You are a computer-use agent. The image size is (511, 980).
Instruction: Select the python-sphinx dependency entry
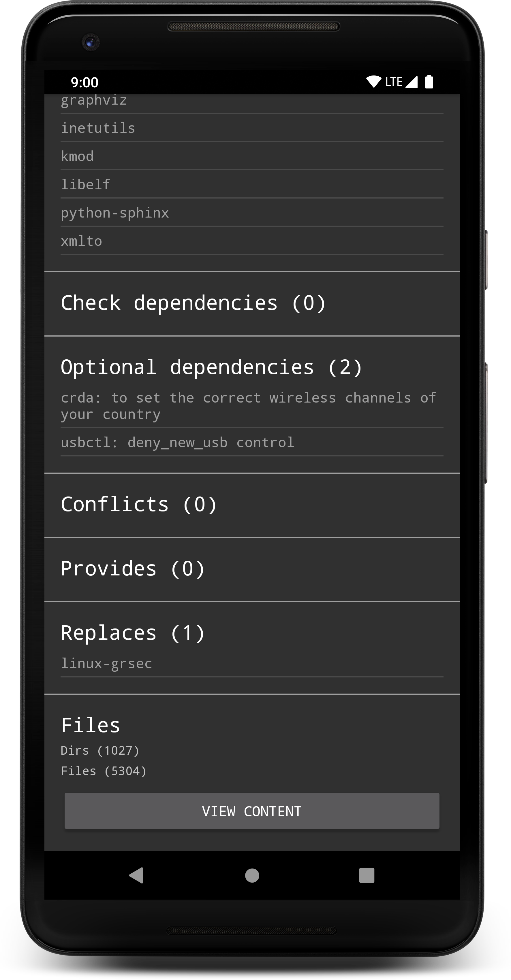[115, 213]
